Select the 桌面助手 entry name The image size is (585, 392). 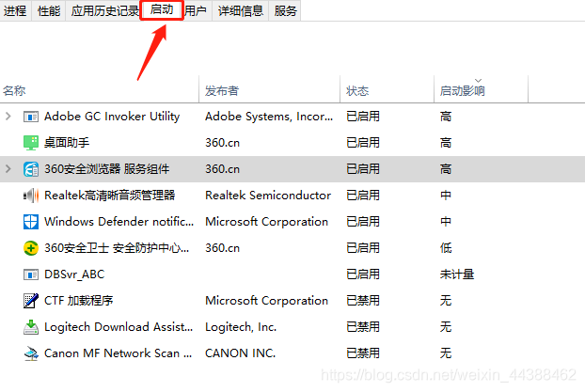(67, 143)
